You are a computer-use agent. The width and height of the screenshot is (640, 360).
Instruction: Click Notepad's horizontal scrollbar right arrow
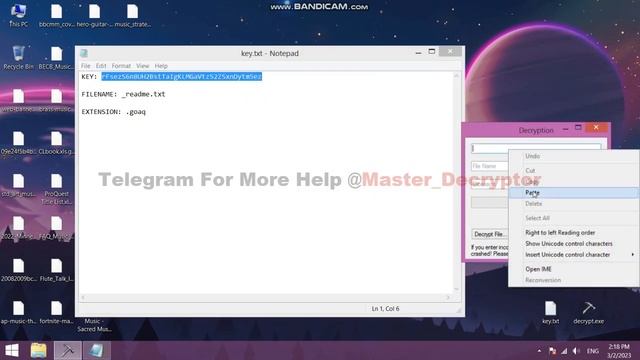coord(448,298)
